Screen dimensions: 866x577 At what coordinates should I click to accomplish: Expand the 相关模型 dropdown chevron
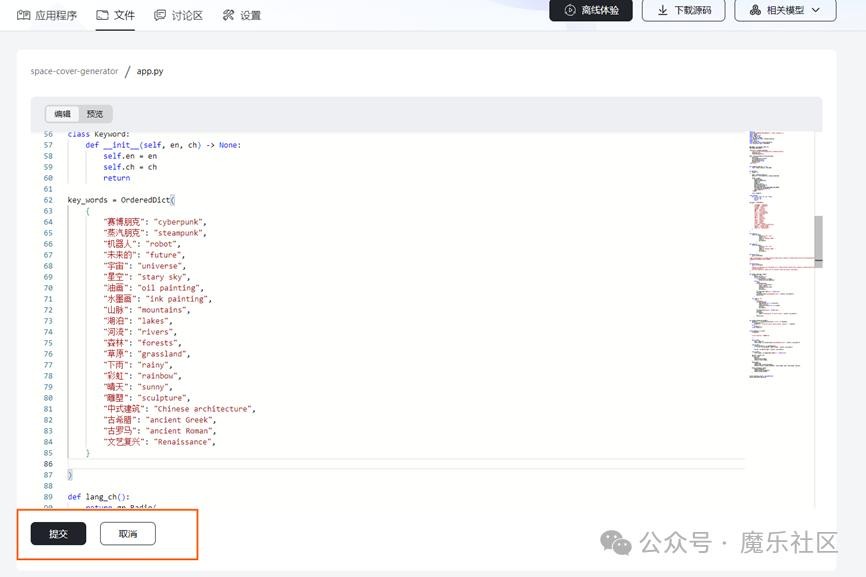(x=817, y=11)
